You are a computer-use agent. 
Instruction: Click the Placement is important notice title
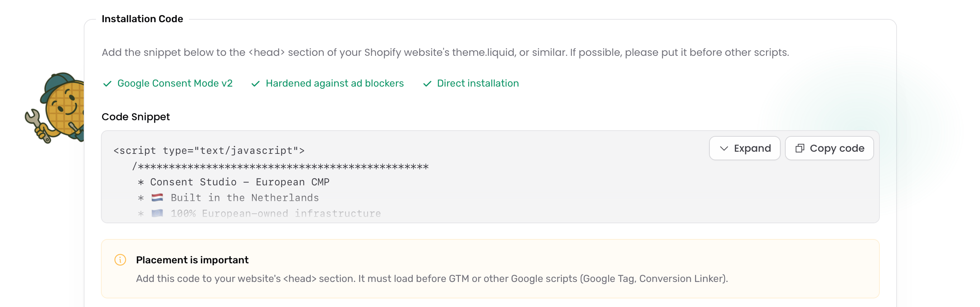pos(192,260)
